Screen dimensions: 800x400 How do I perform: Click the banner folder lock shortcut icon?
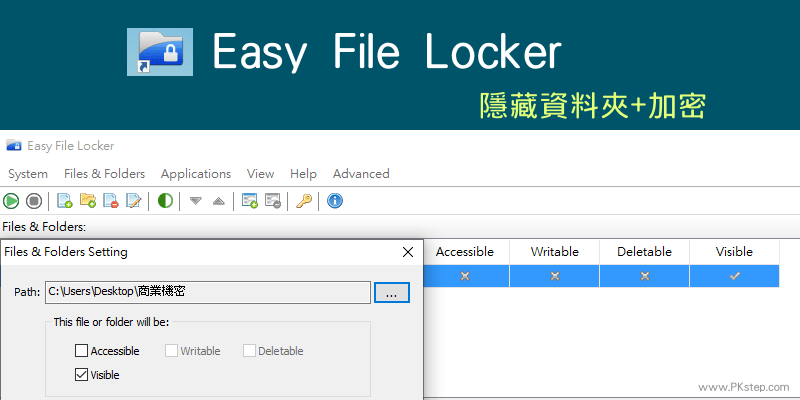(x=160, y=52)
